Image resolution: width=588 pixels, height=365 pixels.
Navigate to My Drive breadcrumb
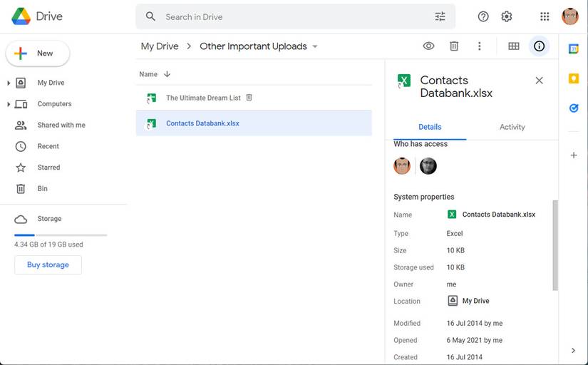(x=160, y=46)
